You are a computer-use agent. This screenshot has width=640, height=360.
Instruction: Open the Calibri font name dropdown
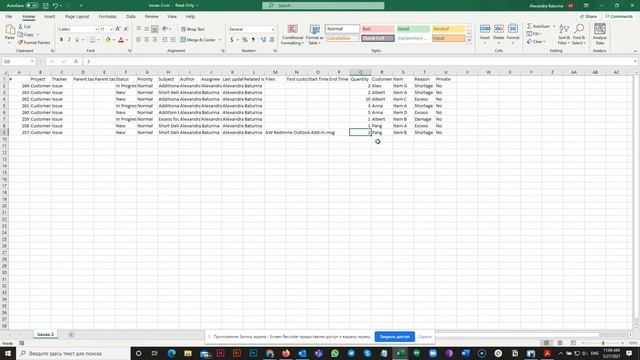click(x=97, y=29)
